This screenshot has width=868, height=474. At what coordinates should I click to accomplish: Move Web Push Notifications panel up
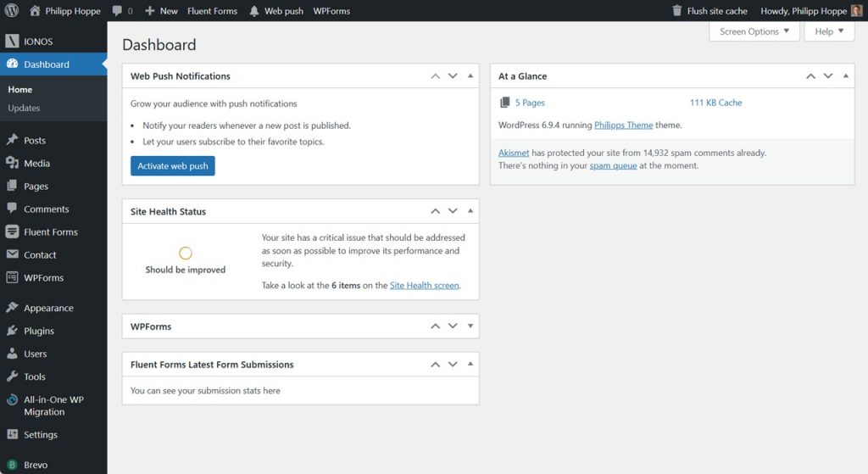pos(435,75)
